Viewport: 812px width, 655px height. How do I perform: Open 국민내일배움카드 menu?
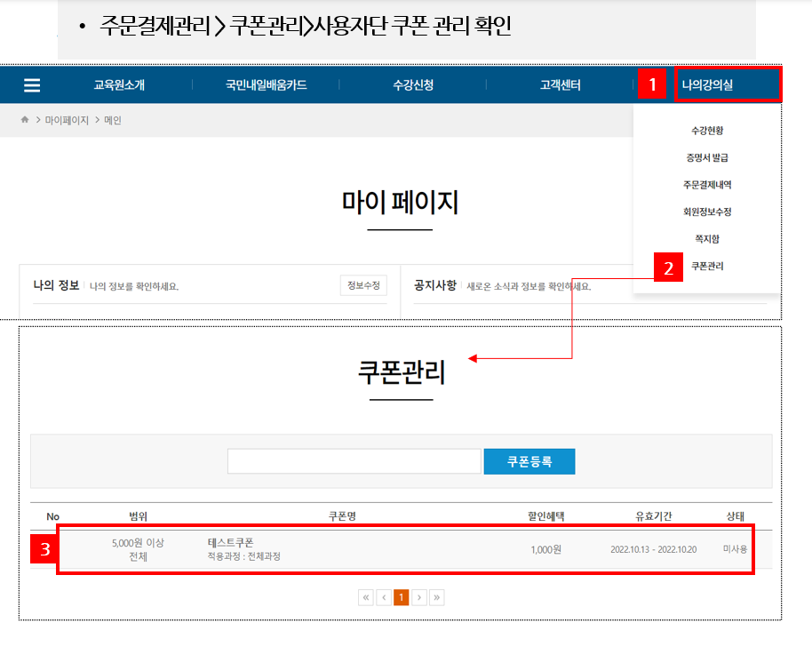(x=266, y=85)
